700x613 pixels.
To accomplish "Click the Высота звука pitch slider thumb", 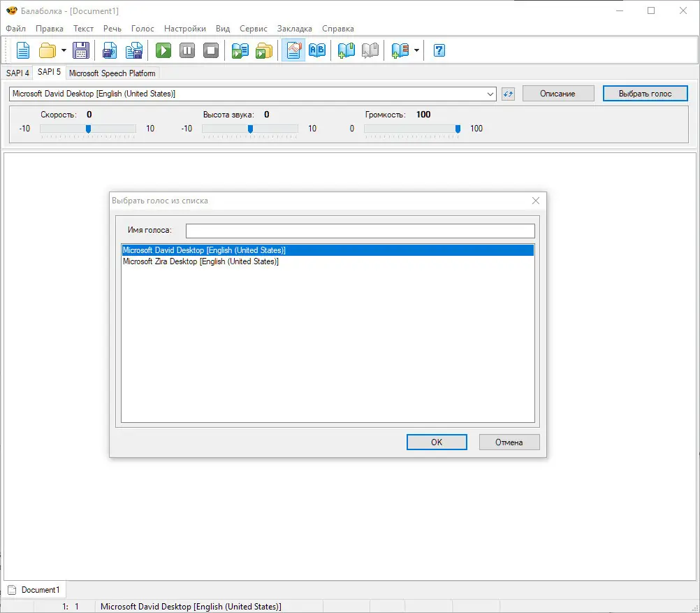I will 250,129.
